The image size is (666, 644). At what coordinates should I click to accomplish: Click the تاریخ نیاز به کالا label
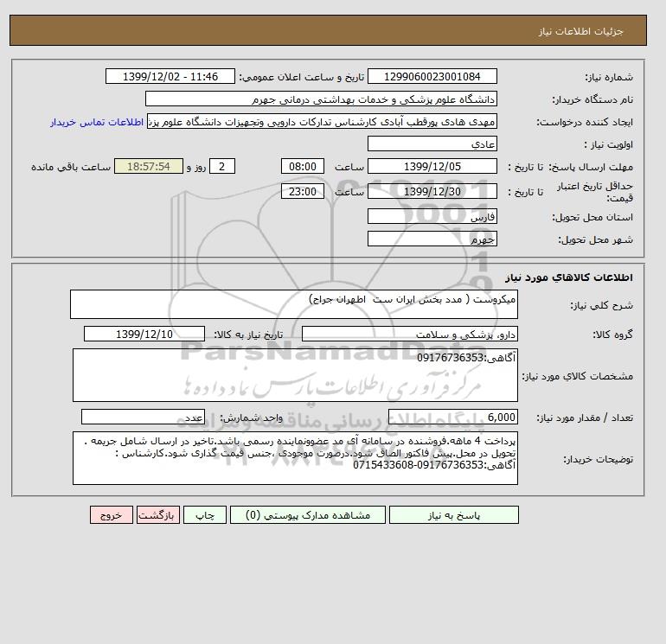(248, 335)
